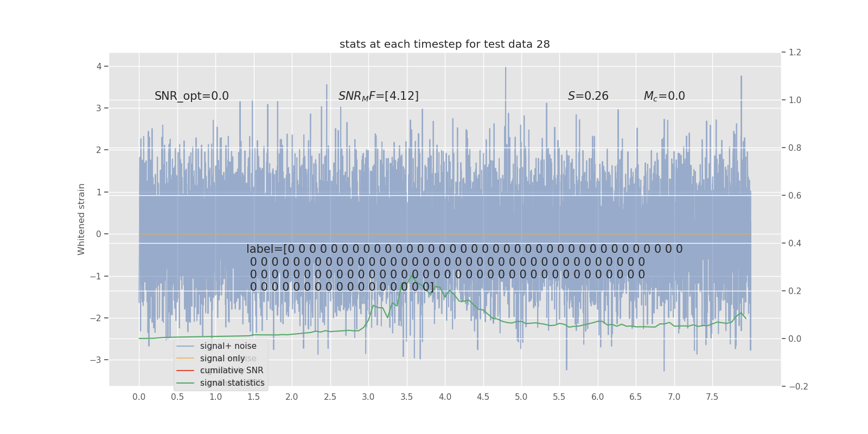Screen dimensions: 868x434
Task: Select the left y-axis tick label "3"
Action: click(99, 108)
